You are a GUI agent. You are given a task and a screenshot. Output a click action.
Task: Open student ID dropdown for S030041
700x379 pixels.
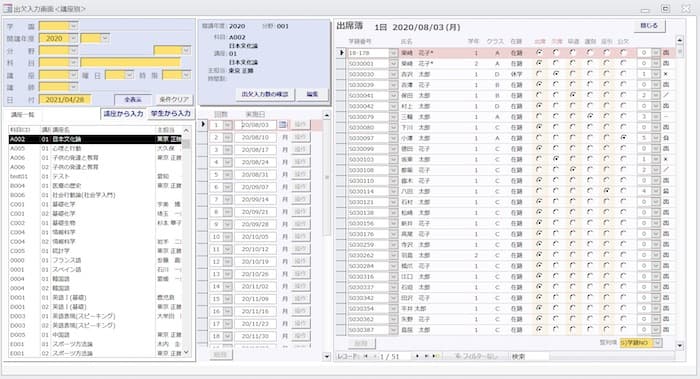393,96
